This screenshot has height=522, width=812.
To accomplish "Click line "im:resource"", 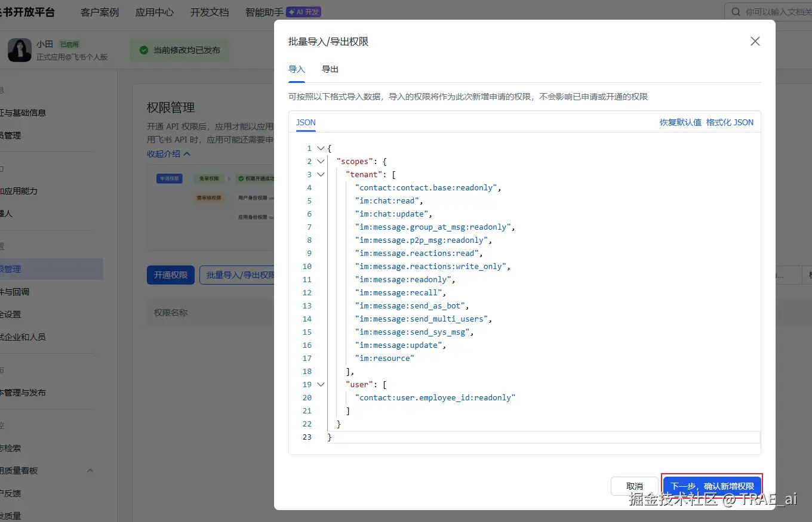I will [x=385, y=359].
